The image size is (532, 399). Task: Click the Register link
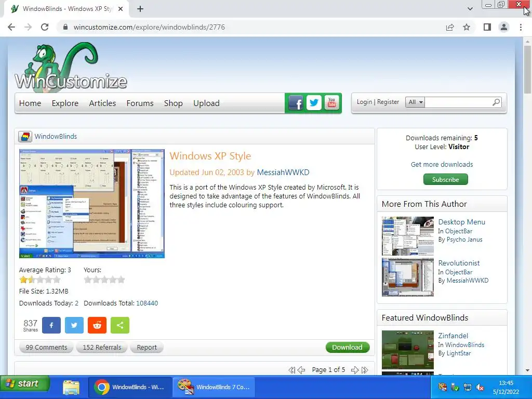(388, 102)
